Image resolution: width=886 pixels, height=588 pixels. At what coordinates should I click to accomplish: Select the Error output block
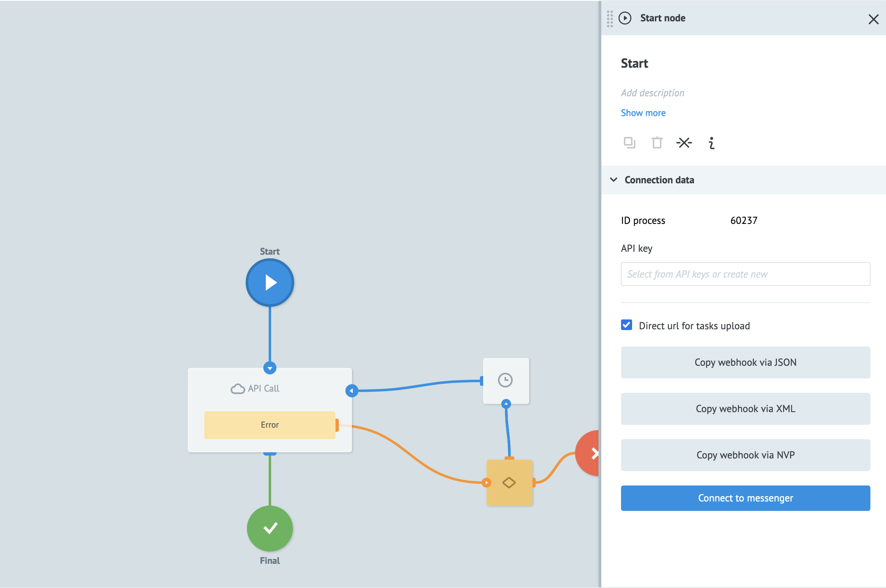269,425
